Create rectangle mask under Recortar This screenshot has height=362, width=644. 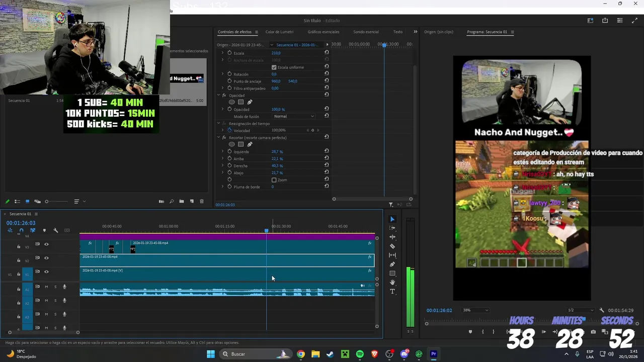pos(240,144)
